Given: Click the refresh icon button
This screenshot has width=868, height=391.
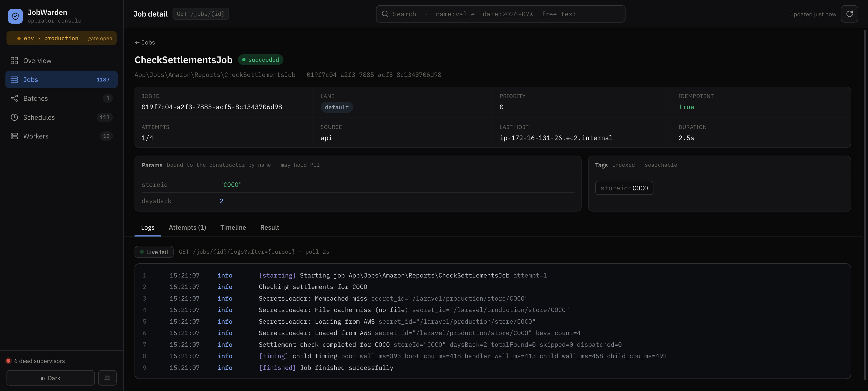Looking at the screenshot, I should pyautogui.click(x=849, y=14).
